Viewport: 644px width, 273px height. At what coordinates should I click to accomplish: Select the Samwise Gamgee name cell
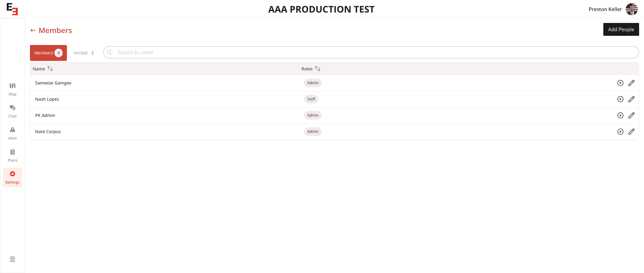(x=53, y=83)
